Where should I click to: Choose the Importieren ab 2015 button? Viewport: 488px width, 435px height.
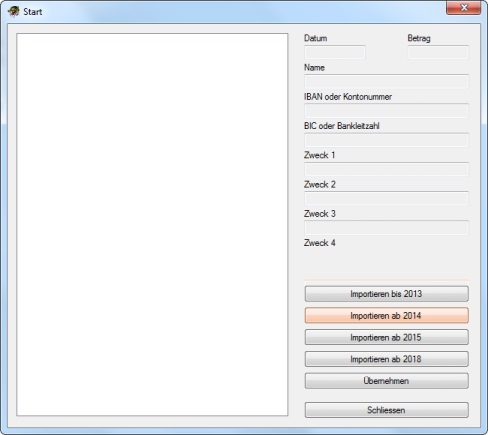click(386, 337)
